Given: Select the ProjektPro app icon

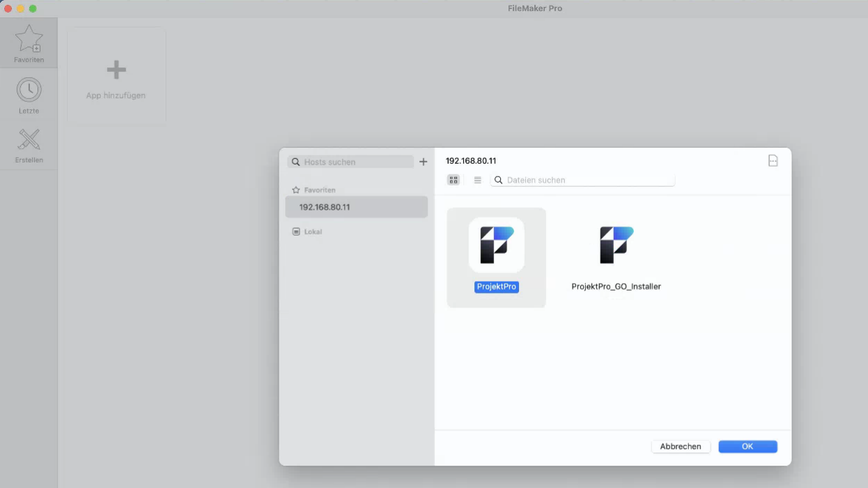Looking at the screenshot, I should [496, 245].
